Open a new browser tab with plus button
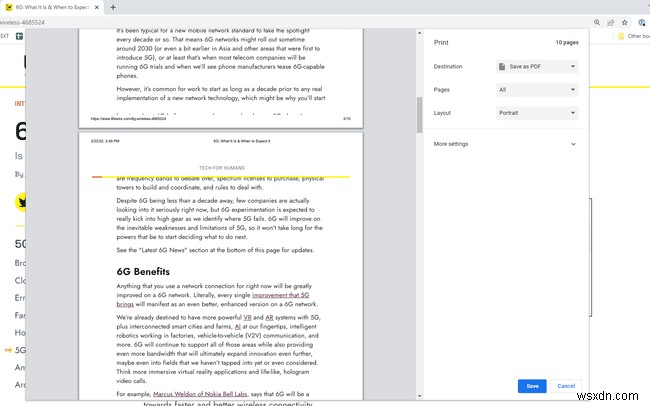Image resolution: width=650 pixels, height=406 pixels. (x=113, y=7)
